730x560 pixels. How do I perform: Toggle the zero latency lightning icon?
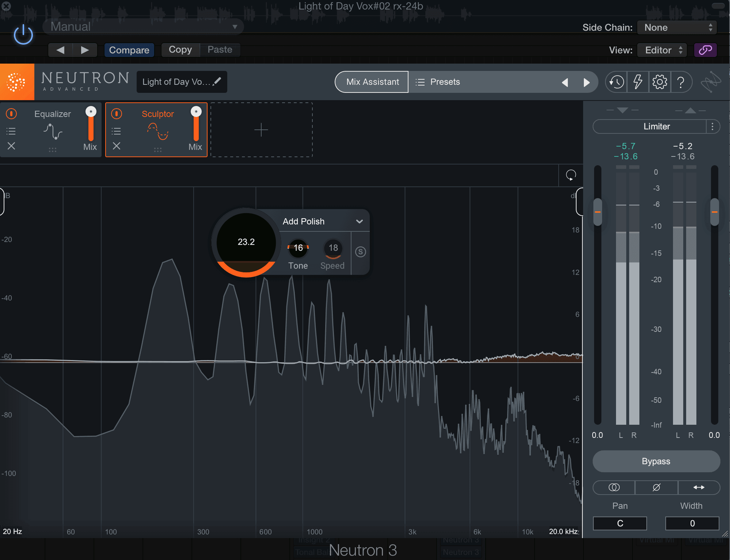coord(638,82)
